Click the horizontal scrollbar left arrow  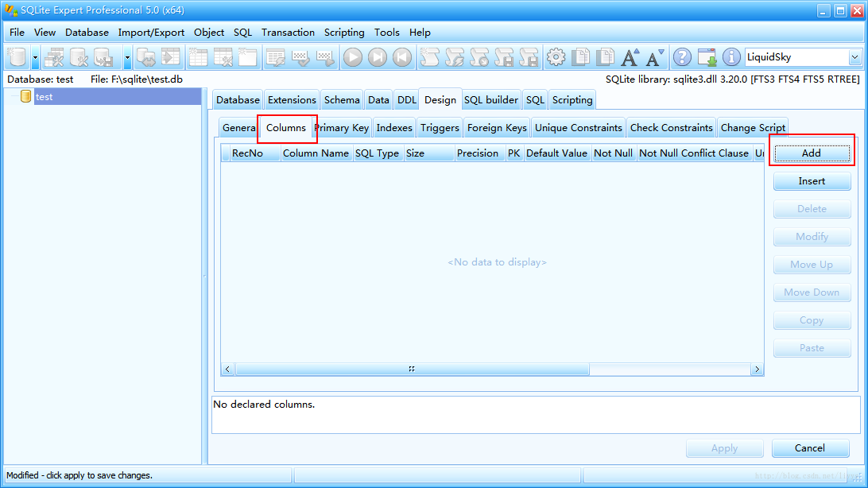click(x=227, y=369)
